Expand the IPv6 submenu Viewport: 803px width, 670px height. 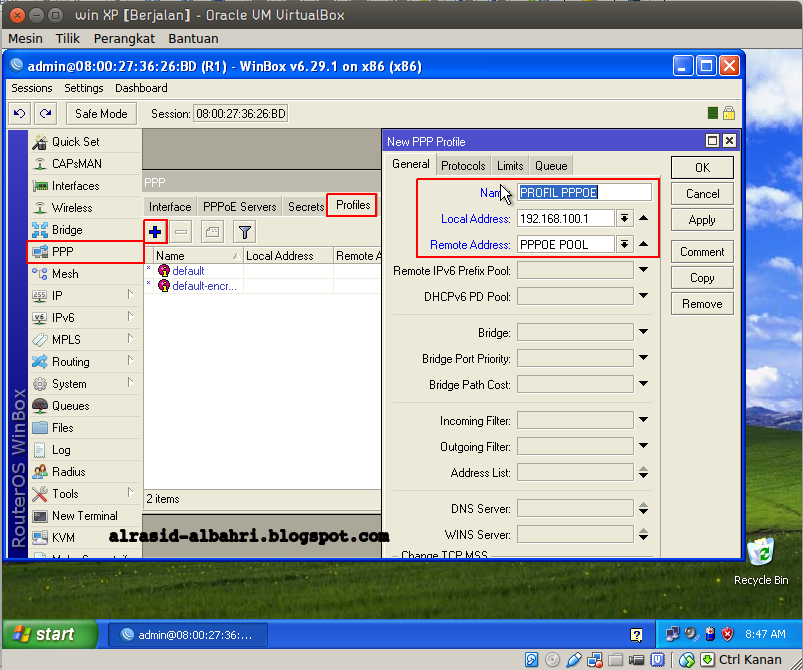click(131, 317)
